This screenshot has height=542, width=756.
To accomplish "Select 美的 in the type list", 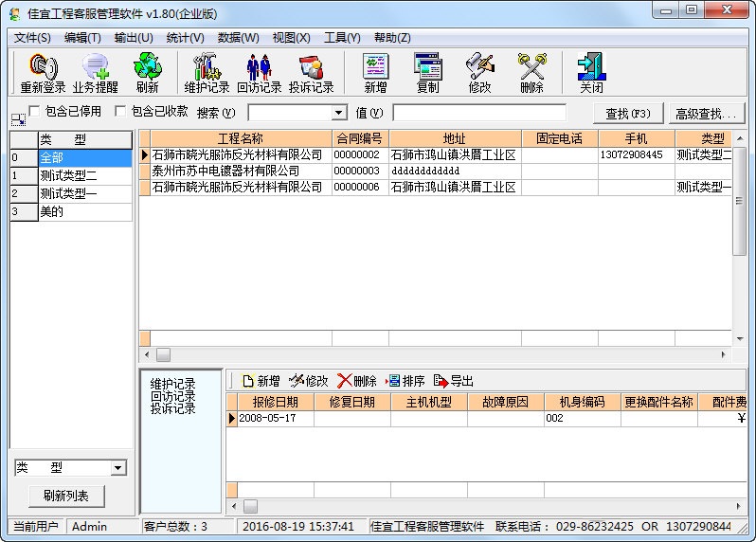I will click(85, 211).
